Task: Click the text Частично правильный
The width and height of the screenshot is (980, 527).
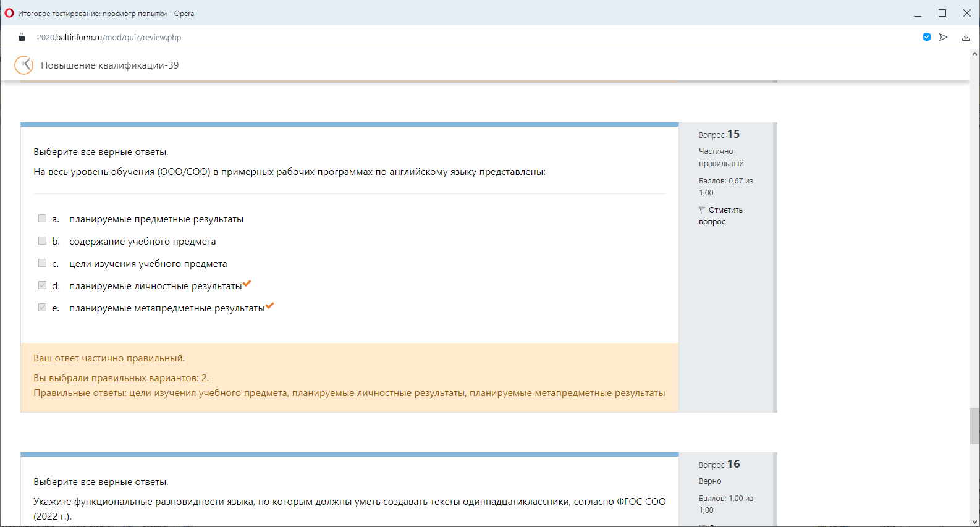Action: coord(721,157)
